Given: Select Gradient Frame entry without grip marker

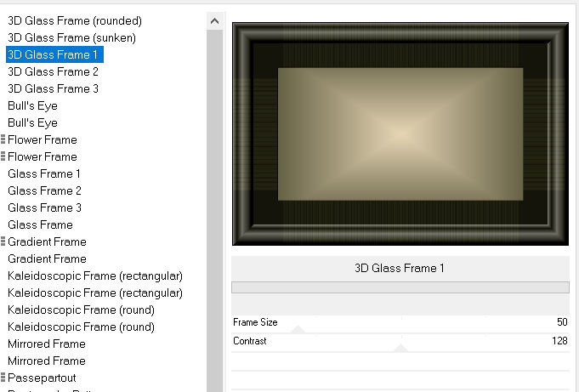Looking at the screenshot, I should [x=47, y=258].
